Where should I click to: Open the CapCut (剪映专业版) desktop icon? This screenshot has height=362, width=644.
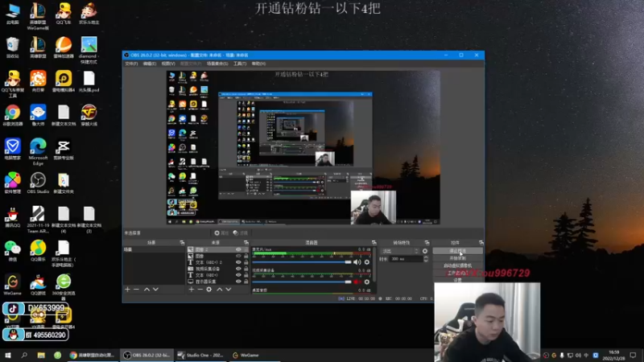click(x=64, y=150)
